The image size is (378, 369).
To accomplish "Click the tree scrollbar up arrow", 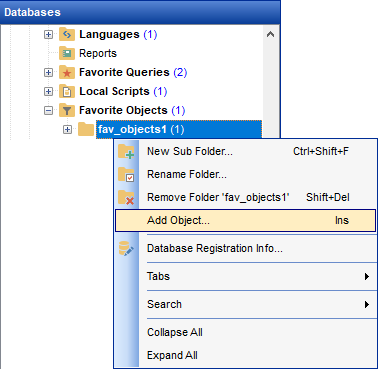I will click(x=271, y=34).
